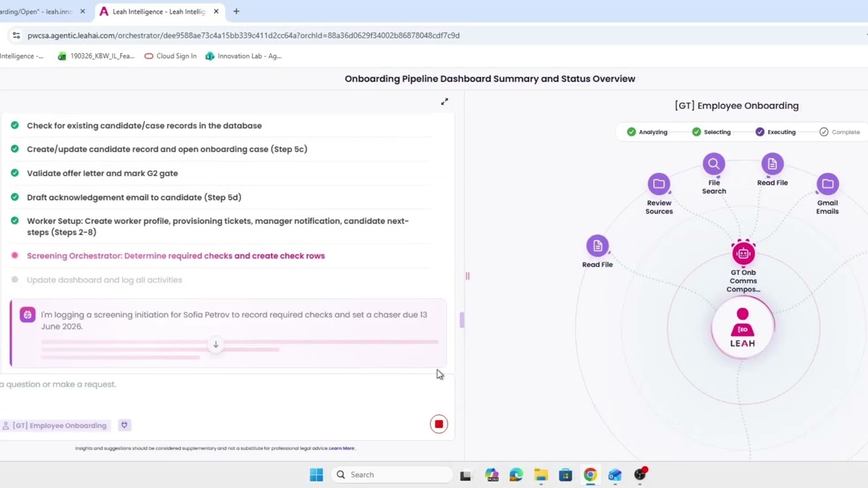The image size is (868, 488).
Task: Click the Review Sources folder icon
Action: point(658,184)
